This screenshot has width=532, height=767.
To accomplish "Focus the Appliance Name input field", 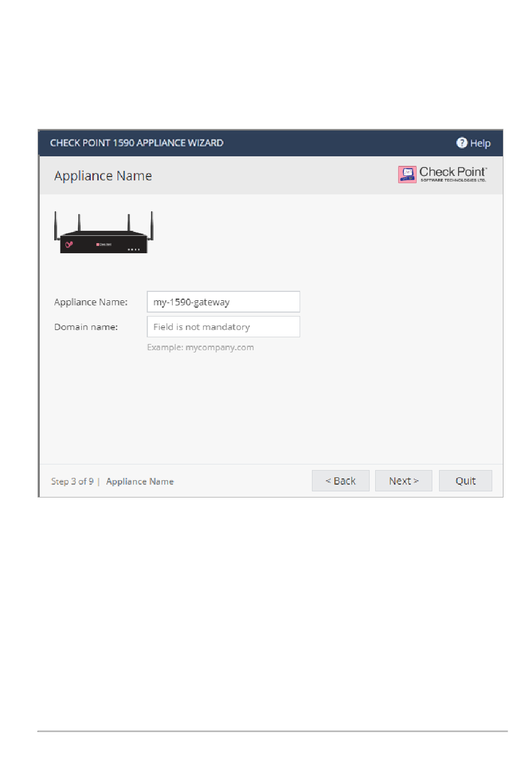I will 223,301.
